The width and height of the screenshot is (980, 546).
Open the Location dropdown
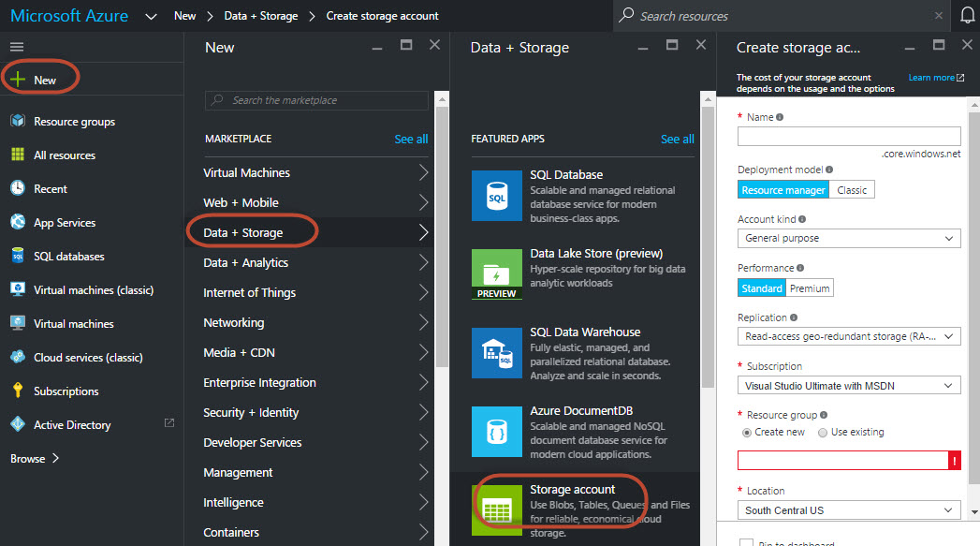(x=849, y=510)
